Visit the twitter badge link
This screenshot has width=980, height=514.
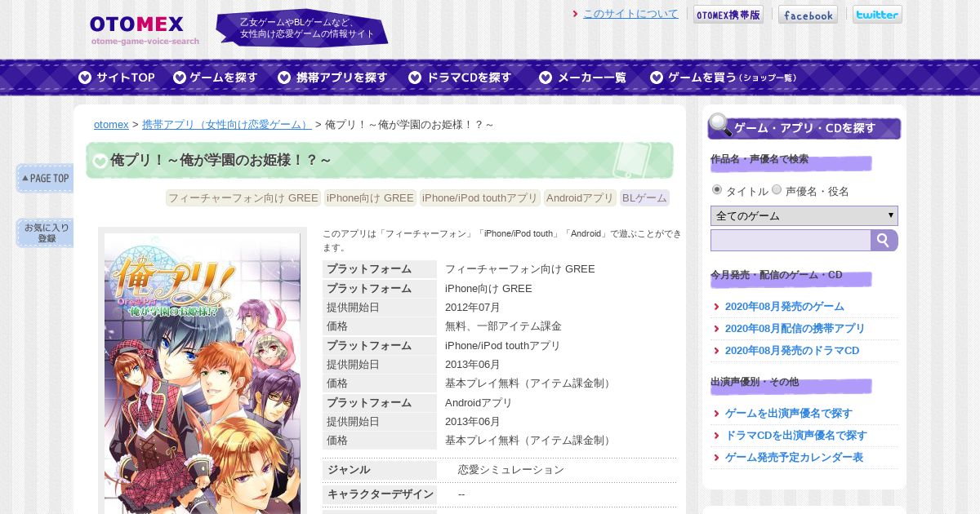point(877,15)
